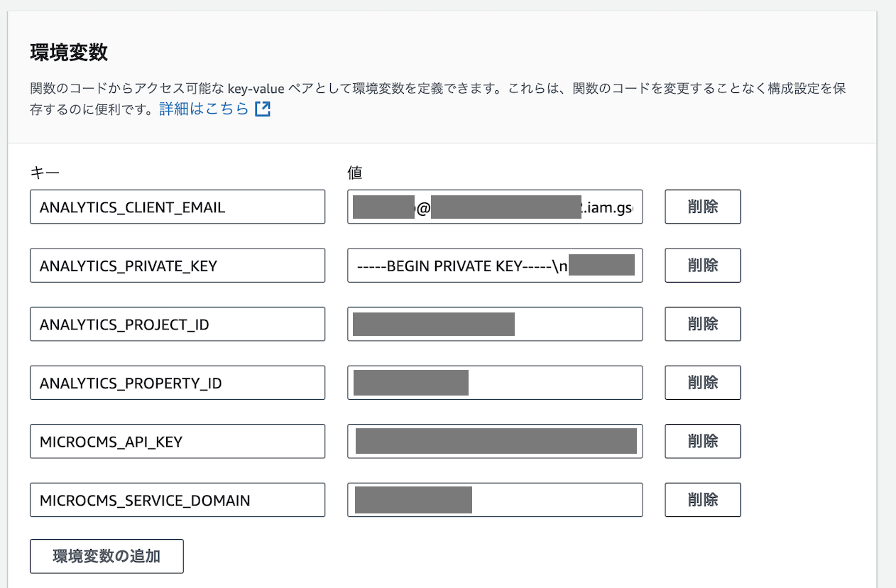Click the BEGIN PRIVATE KEY value field

click(x=495, y=266)
